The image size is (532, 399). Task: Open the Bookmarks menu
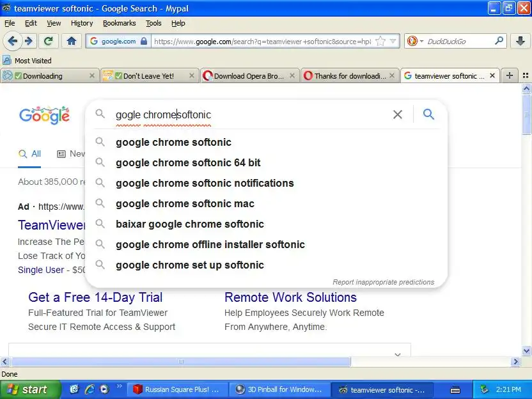120,23
